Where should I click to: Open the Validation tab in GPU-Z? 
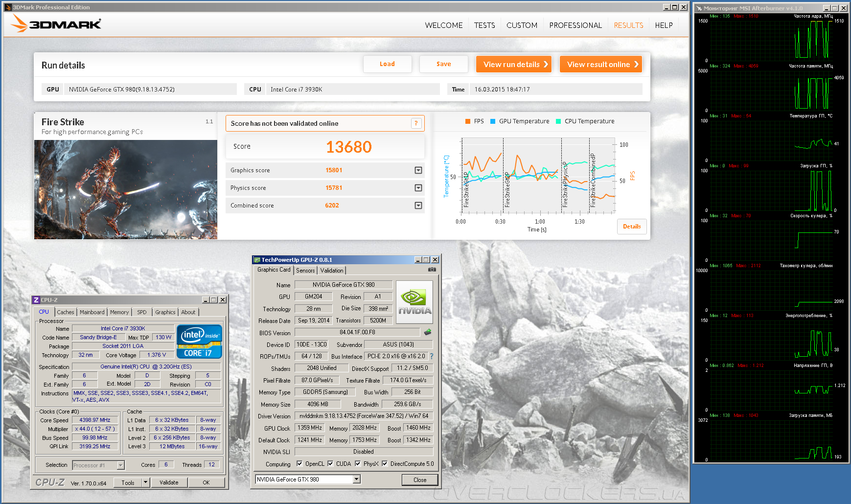(x=332, y=271)
